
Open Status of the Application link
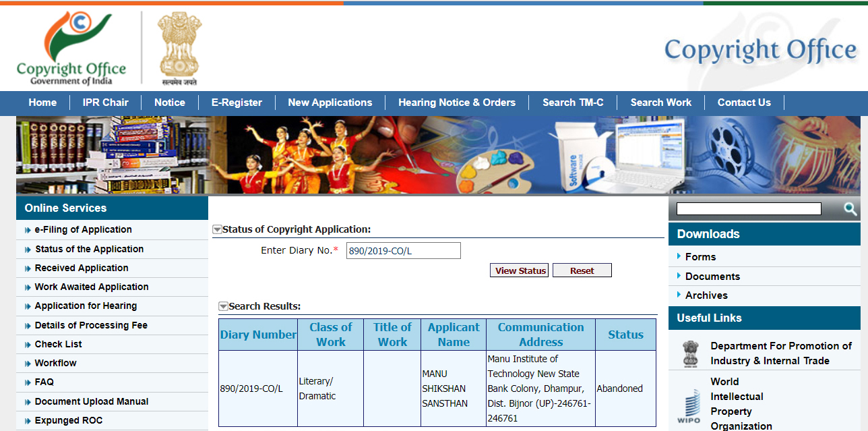pyautogui.click(x=90, y=249)
